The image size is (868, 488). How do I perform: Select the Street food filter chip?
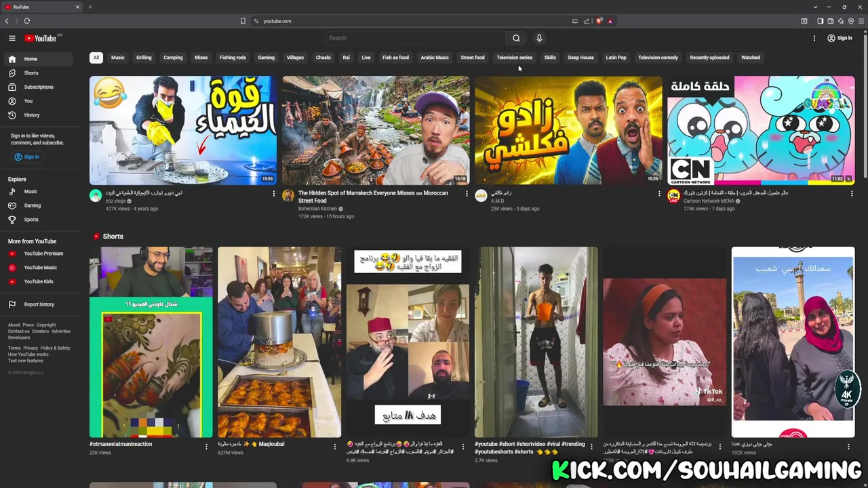pyautogui.click(x=473, y=58)
